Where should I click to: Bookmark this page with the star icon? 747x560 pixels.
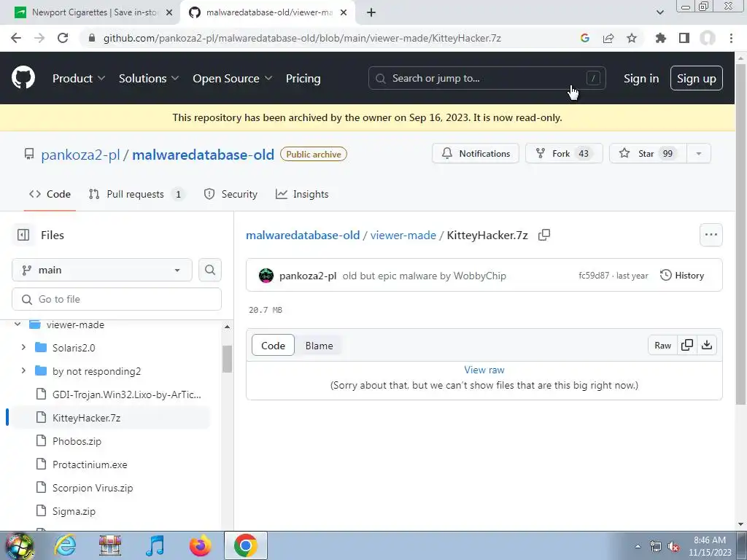pyautogui.click(x=632, y=38)
